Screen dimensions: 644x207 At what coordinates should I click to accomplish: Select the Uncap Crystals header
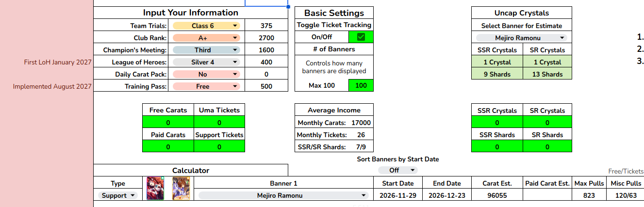click(x=522, y=13)
